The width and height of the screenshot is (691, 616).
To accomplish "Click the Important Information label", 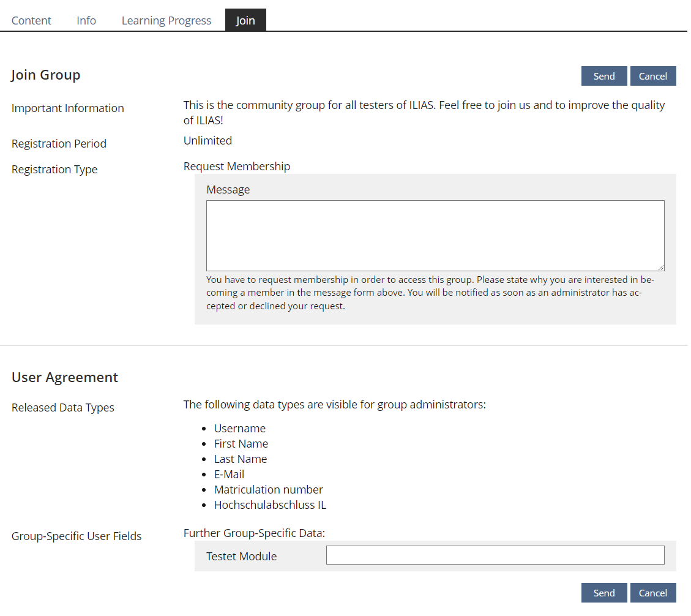I will (67, 108).
